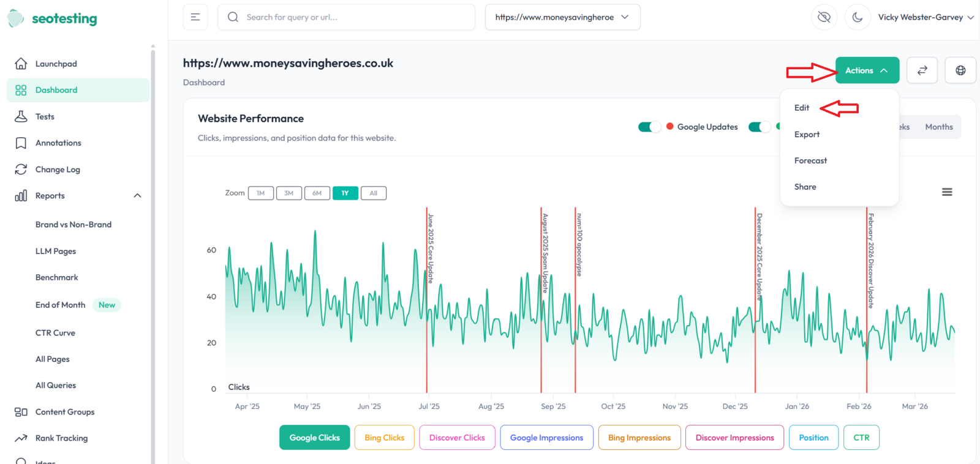The width and height of the screenshot is (980, 464).
Task: Open Vicky Webster-Garvey account menu
Action: (x=925, y=17)
